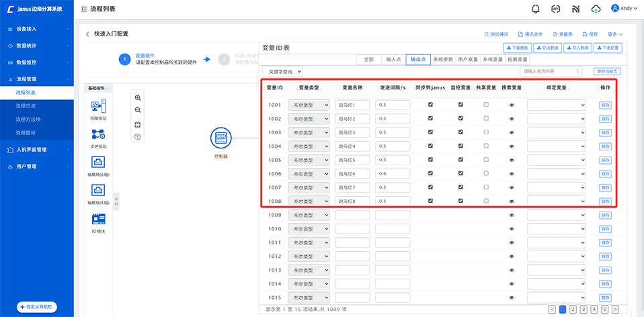Click the zoom out magnifier on canvas
This screenshot has width=644, height=317.
point(138,110)
